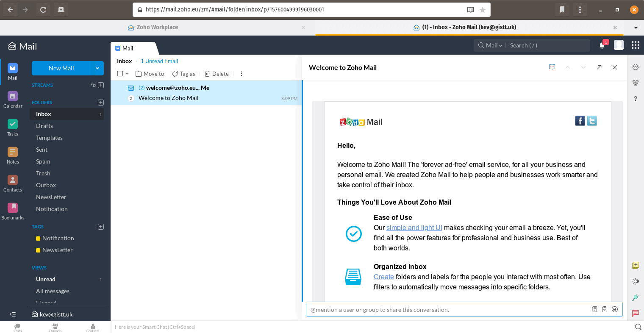
Task: Expand the New Mail dropdown arrow
Action: (98, 68)
